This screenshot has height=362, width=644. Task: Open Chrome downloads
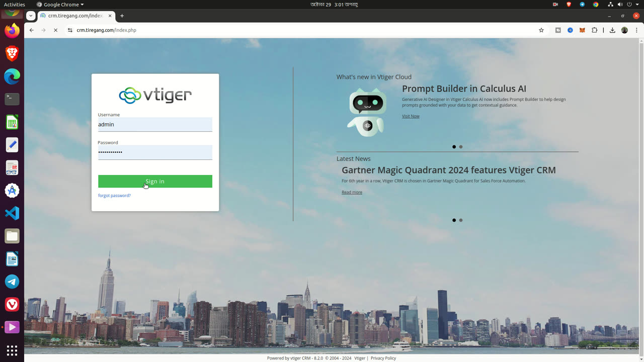[612, 30]
